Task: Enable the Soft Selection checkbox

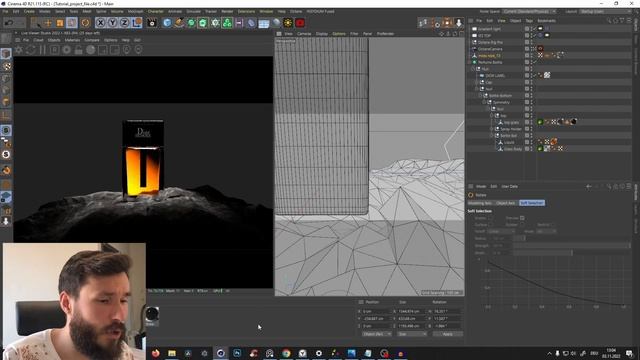Action: point(491,218)
